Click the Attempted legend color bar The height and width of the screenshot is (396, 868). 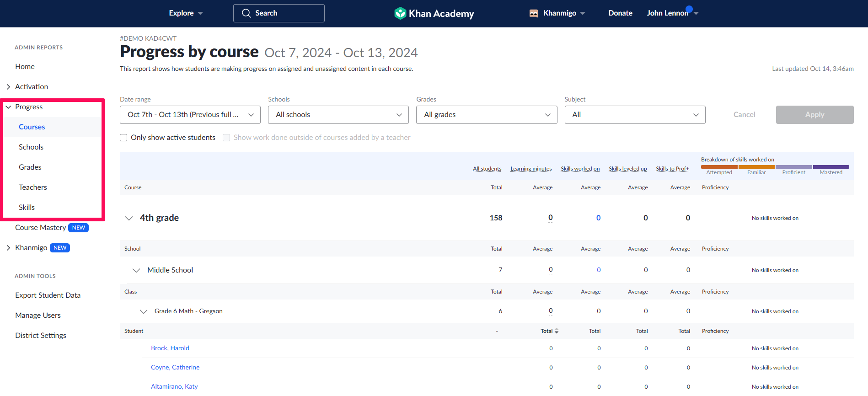[719, 167]
